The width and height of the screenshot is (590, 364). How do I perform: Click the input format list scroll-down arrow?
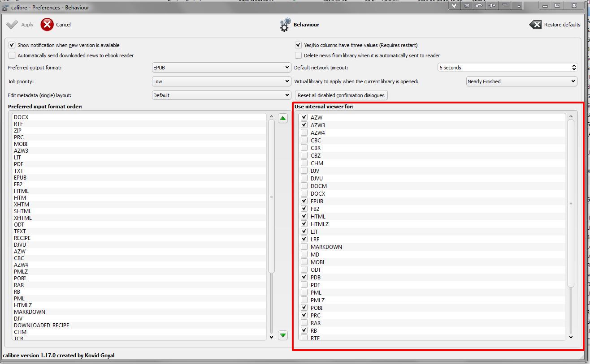pos(271,337)
